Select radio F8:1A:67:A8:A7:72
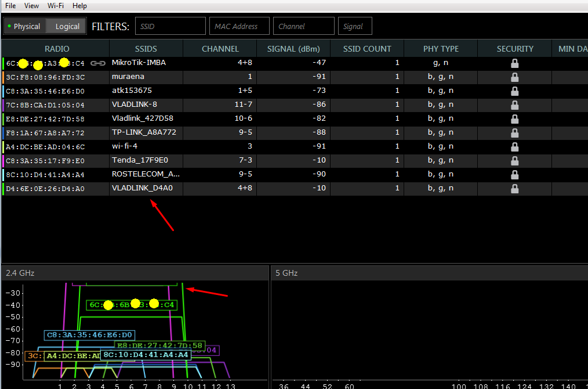The image size is (588, 389). coord(45,134)
